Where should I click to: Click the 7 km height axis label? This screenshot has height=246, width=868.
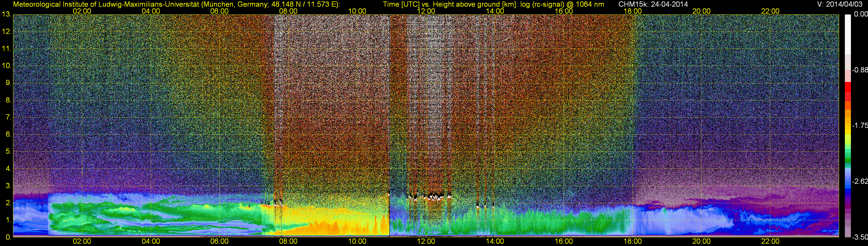coord(8,117)
